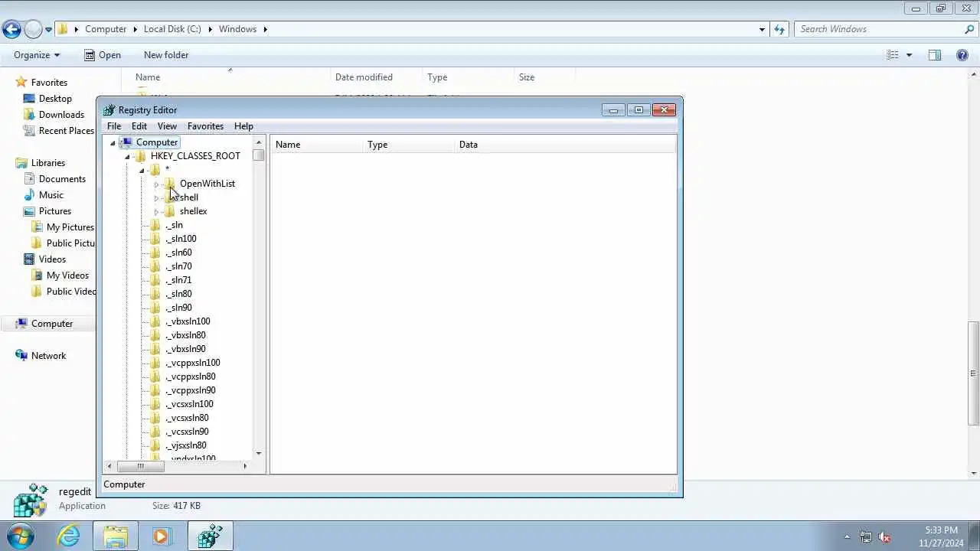This screenshot has width=980, height=551.
Task: Select Music under Libraries
Action: [x=51, y=195]
